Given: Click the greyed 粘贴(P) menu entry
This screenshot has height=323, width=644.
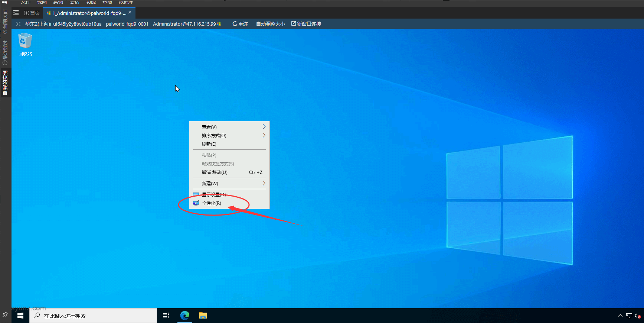Looking at the screenshot, I should (x=229, y=155).
